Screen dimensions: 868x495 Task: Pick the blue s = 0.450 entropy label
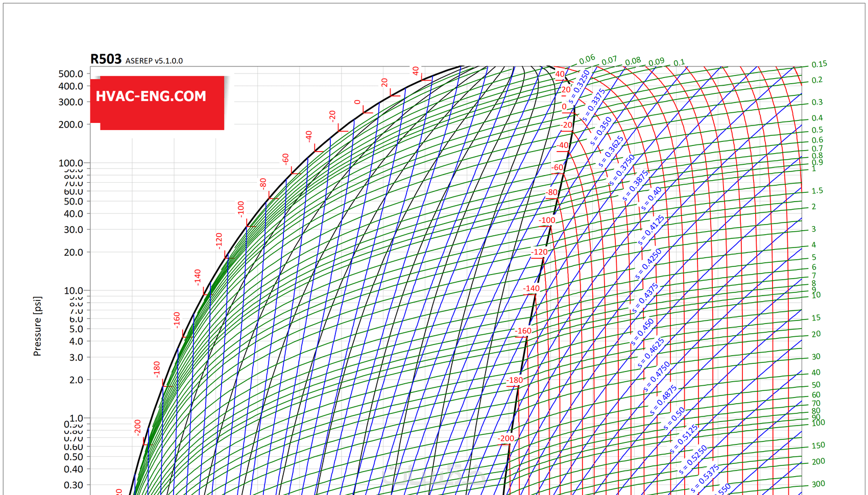(642, 332)
